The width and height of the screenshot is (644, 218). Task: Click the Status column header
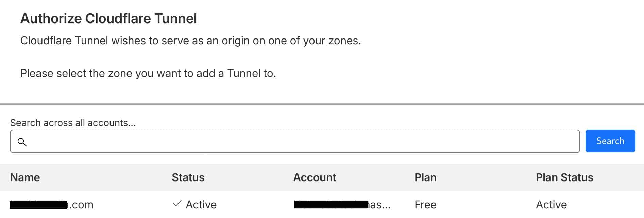tap(188, 177)
